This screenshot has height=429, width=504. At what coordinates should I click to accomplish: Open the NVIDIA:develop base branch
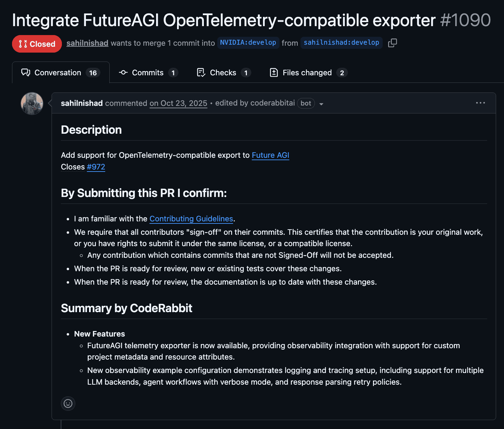248,43
